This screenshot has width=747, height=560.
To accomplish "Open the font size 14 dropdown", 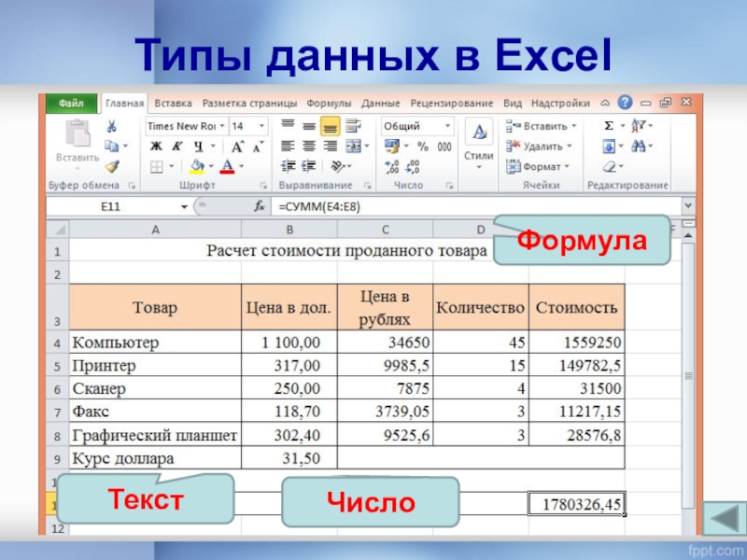I will [261, 126].
